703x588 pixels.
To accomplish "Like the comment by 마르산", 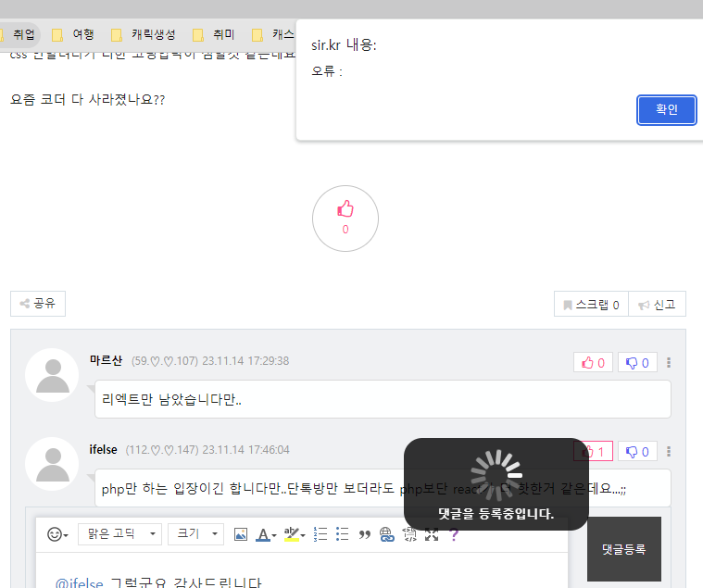I will pyautogui.click(x=593, y=362).
